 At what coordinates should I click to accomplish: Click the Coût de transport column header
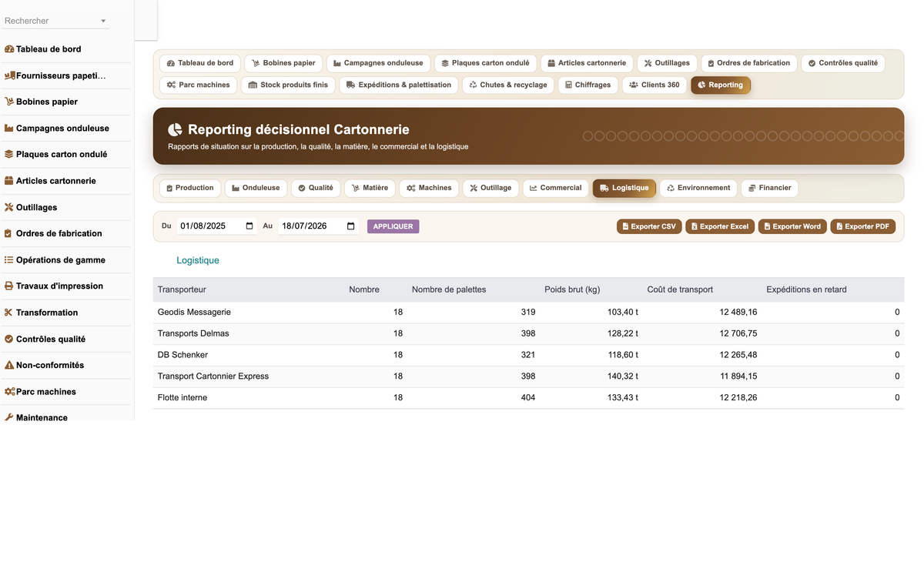coord(680,289)
